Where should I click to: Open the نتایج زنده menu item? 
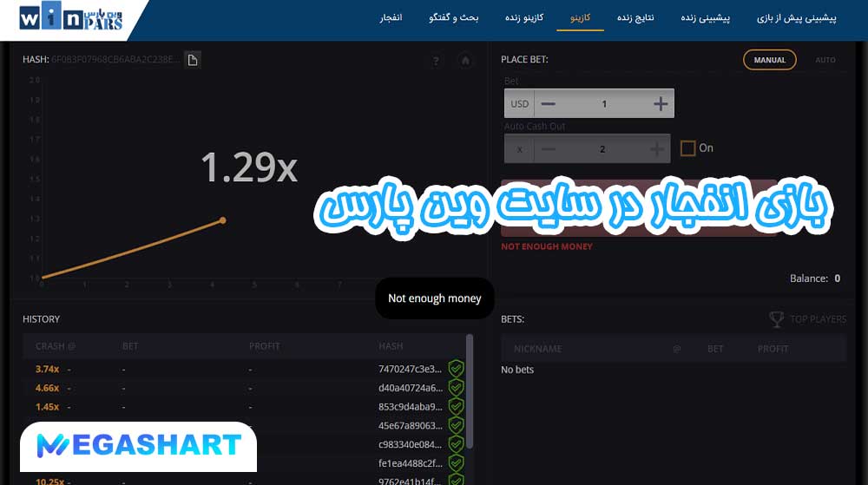pos(635,17)
